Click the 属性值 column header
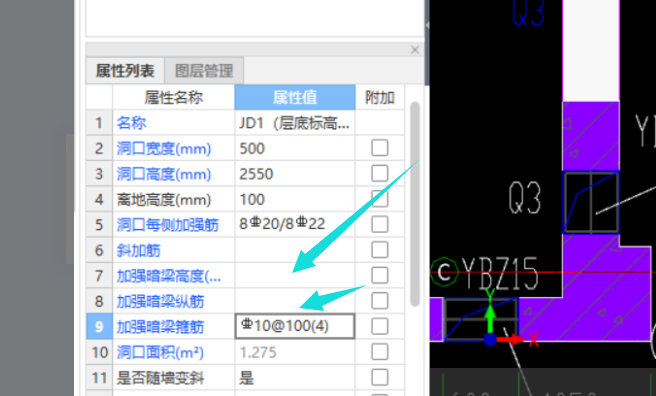The width and height of the screenshot is (656, 396). coord(295,97)
